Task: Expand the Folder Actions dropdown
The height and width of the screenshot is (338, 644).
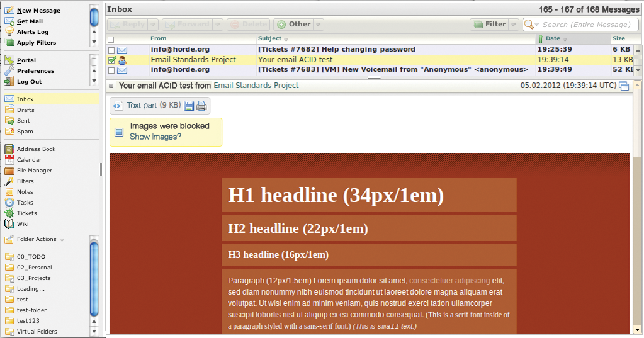Action: (62, 239)
